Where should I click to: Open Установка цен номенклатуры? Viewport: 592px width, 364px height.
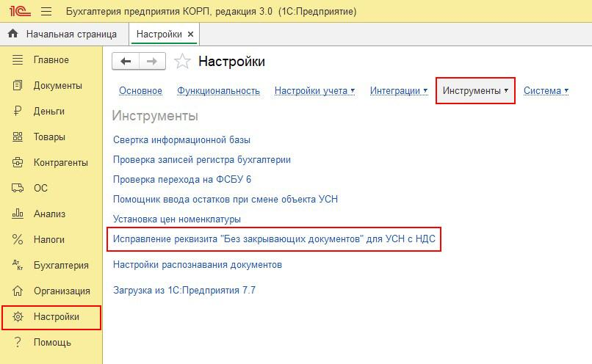[177, 219]
